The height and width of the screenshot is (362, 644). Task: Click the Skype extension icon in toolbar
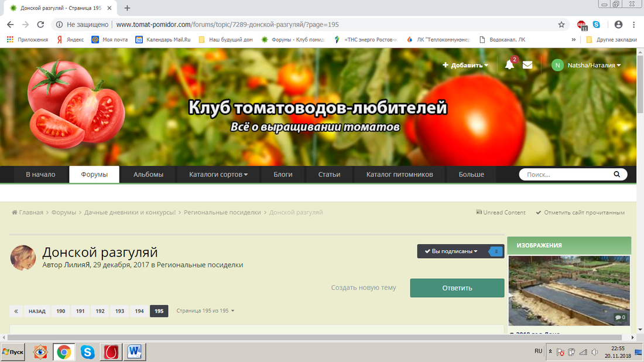597,25
